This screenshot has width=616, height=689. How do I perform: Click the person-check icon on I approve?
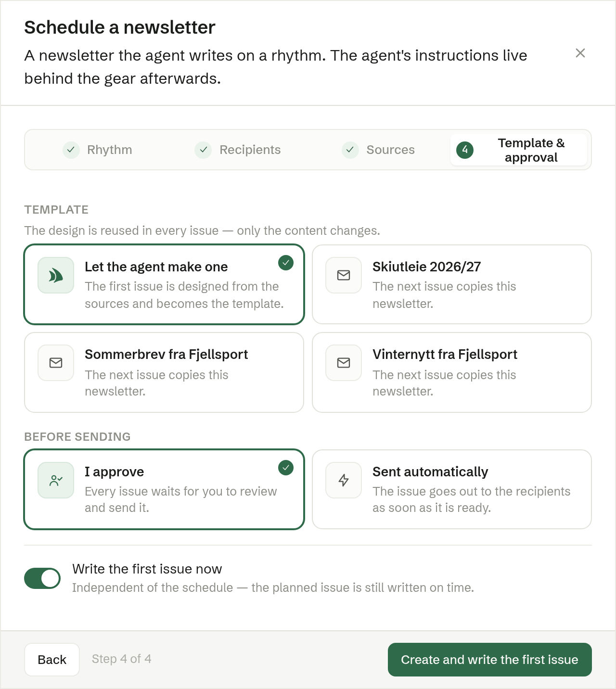56,480
